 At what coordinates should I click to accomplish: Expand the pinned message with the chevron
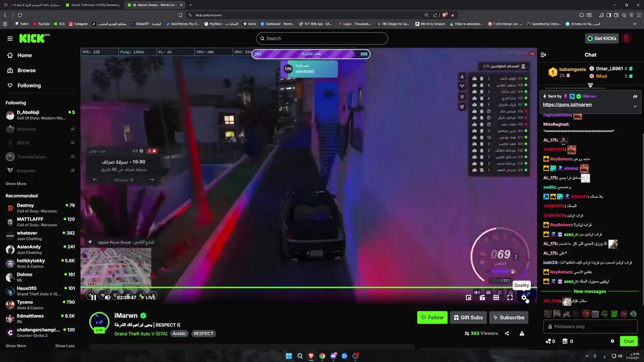point(635,106)
